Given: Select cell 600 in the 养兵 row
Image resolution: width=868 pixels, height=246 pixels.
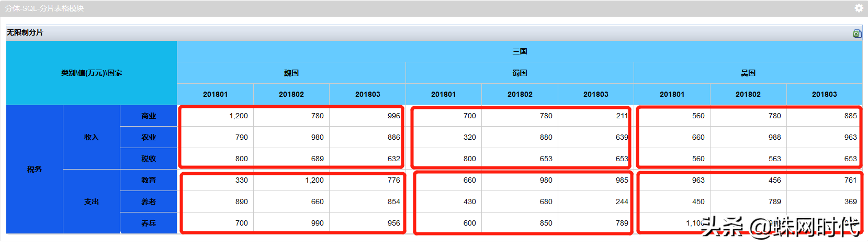Looking at the screenshot, I should [x=444, y=223].
